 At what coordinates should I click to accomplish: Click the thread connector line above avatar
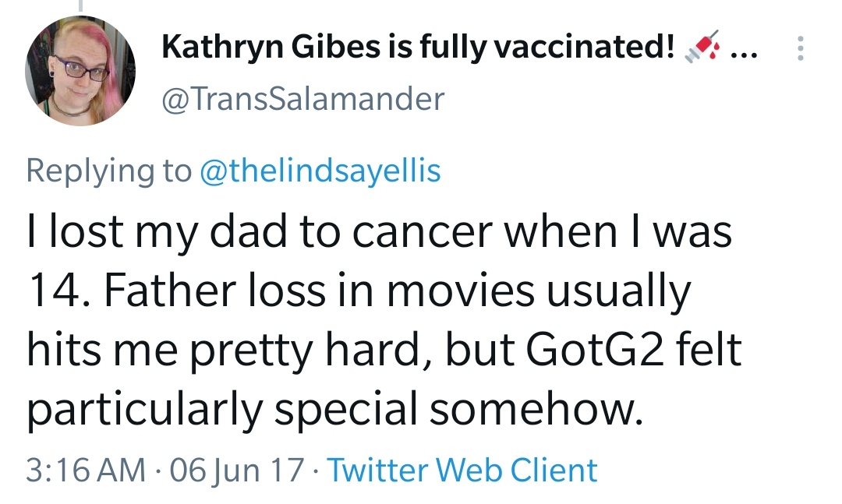tap(80, 5)
